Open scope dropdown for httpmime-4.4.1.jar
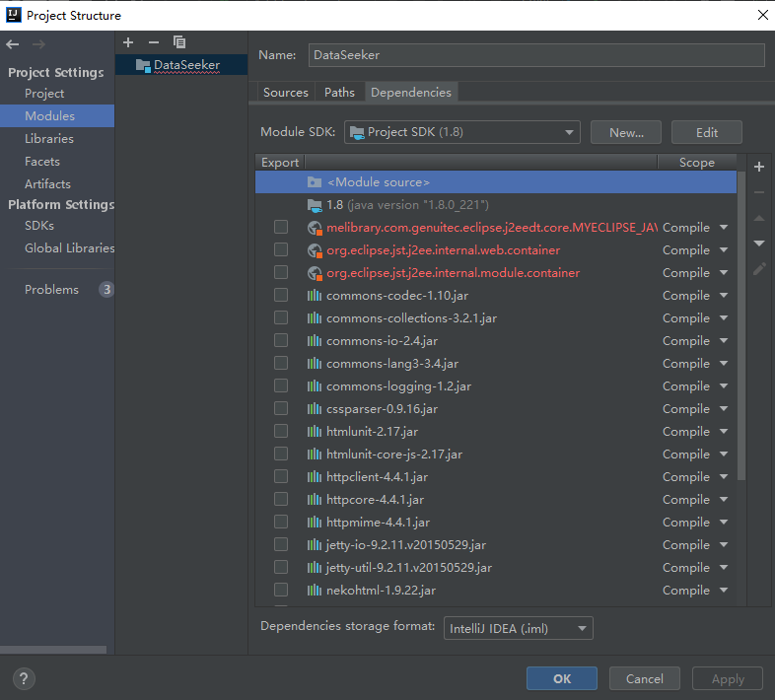 (724, 523)
